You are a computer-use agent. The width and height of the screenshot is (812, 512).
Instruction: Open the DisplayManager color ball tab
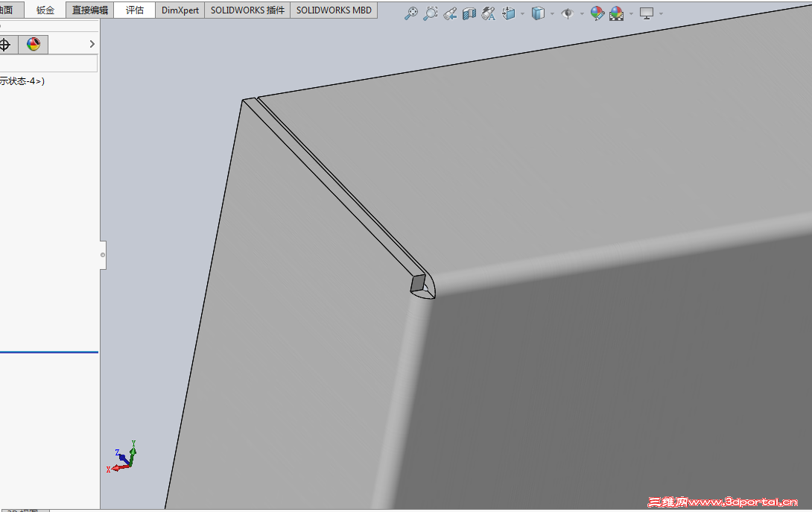33,45
